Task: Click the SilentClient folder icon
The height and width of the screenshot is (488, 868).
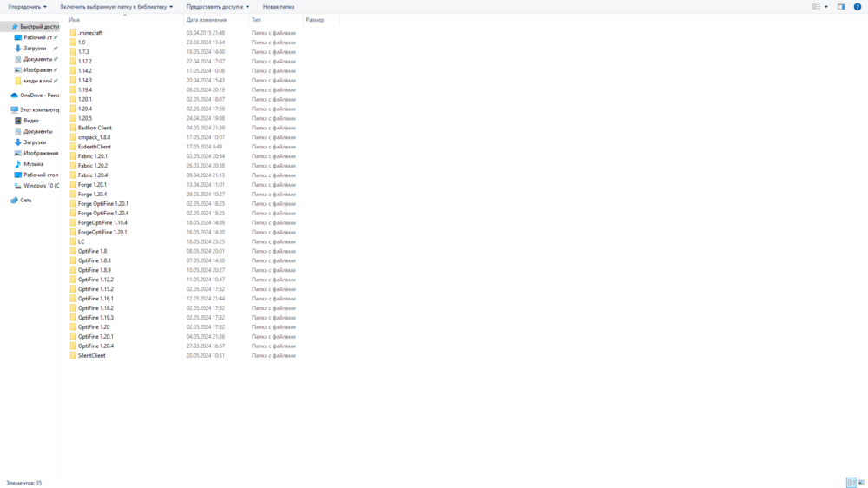Action: [x=73, y=356]
